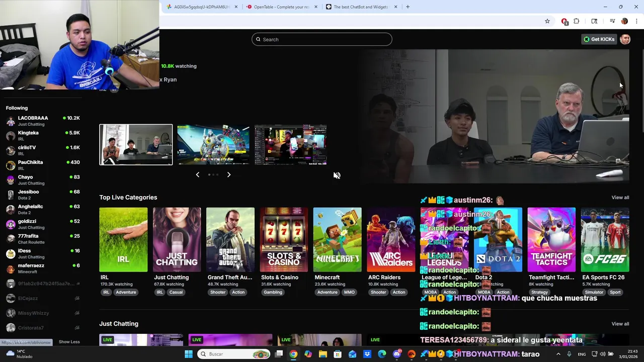Open the red ad-blocker extension icon
Viewport: 644px width, 362px height.
(565, 21)
